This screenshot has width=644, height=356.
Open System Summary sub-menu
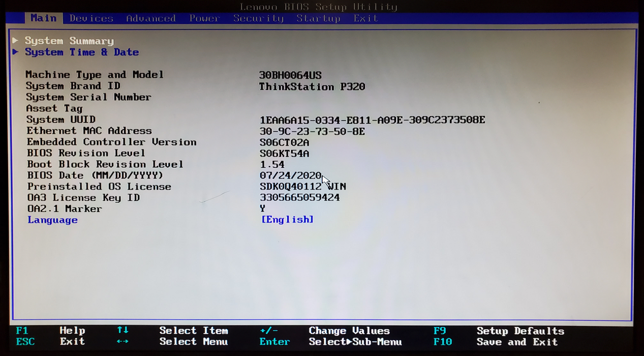(x=69, y=41)
